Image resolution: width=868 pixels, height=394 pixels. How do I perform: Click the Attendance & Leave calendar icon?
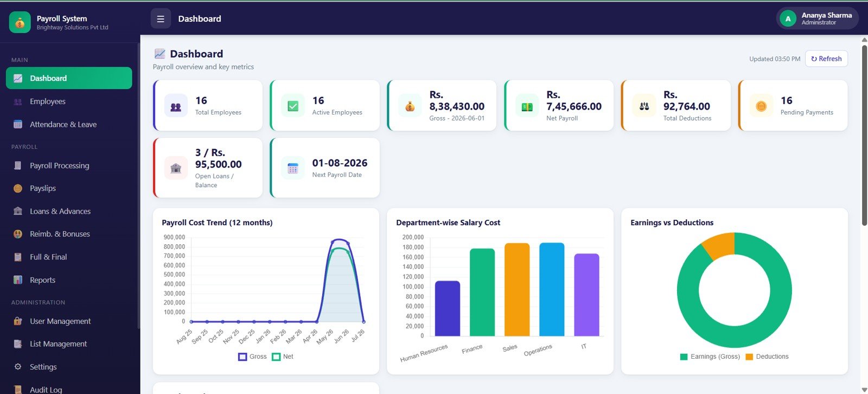pos(18,124)
